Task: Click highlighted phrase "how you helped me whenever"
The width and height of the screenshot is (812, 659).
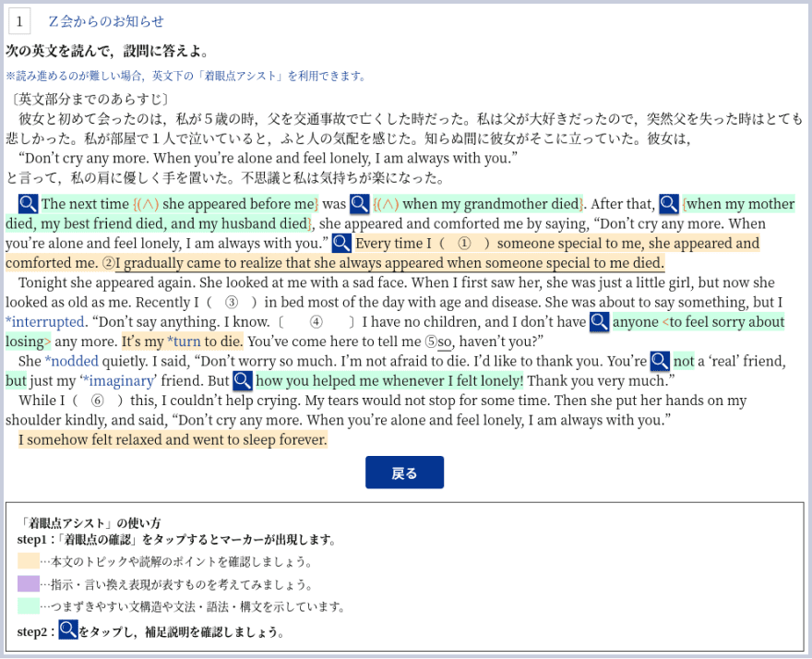Action: [x=389, y=381]
